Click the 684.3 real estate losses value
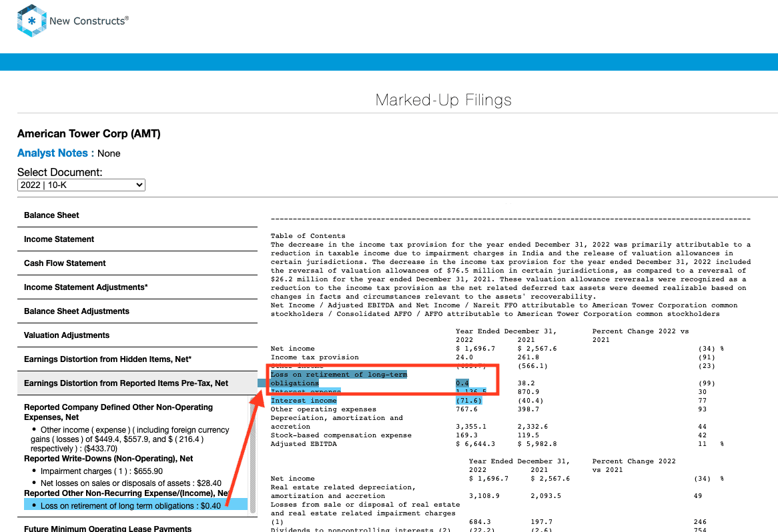This screenshot has width=778, height=532. tap(480, 521)
